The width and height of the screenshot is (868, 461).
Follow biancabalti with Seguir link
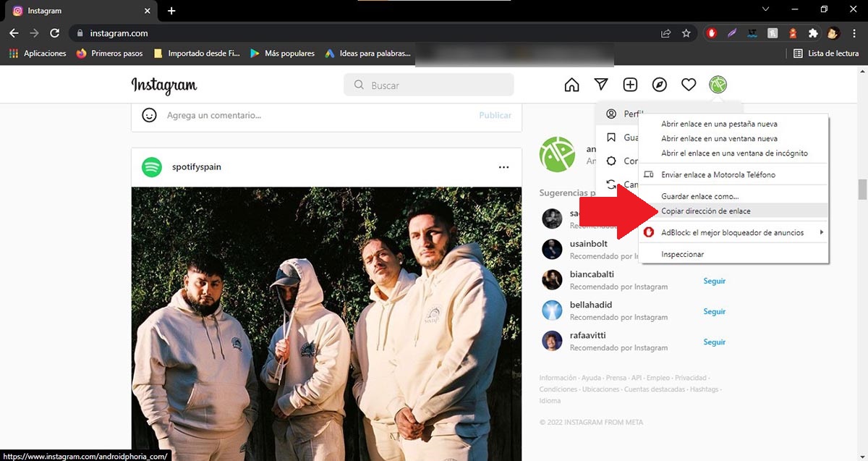(x=714, y=281)
